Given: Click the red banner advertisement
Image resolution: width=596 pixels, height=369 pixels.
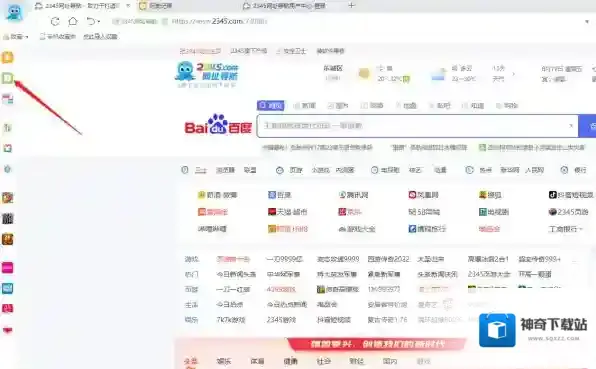Looking at the screenshot, I should click(376, 344).
